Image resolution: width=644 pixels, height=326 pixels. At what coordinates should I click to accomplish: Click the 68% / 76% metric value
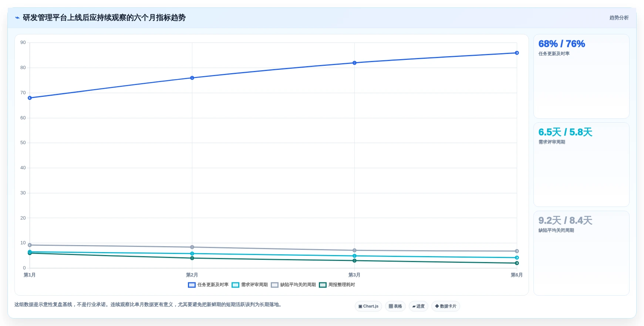click(x=562, y=44)
